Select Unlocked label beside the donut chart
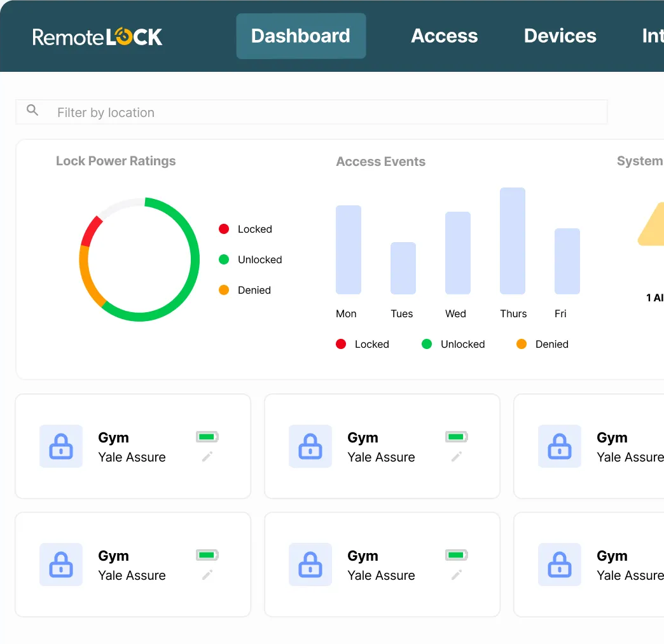 [259, 259]
